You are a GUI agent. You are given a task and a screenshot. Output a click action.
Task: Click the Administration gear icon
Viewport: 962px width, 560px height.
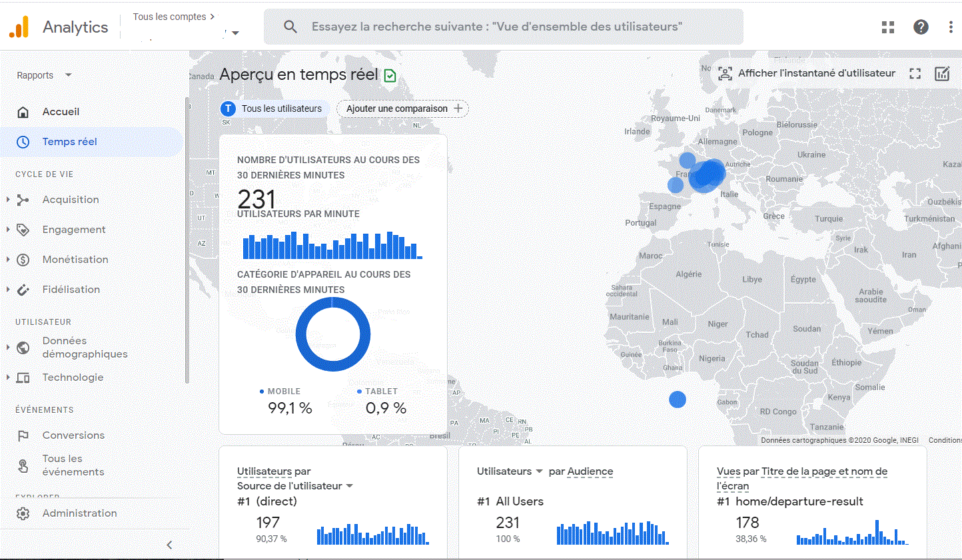23,513
